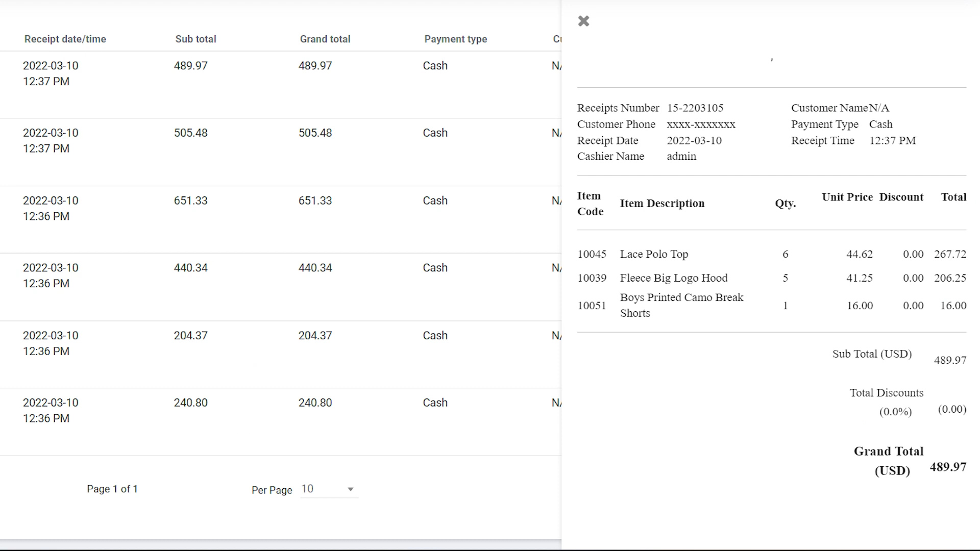
Task: Click the receipt number 15-2203105
Action: coord(695,108)
